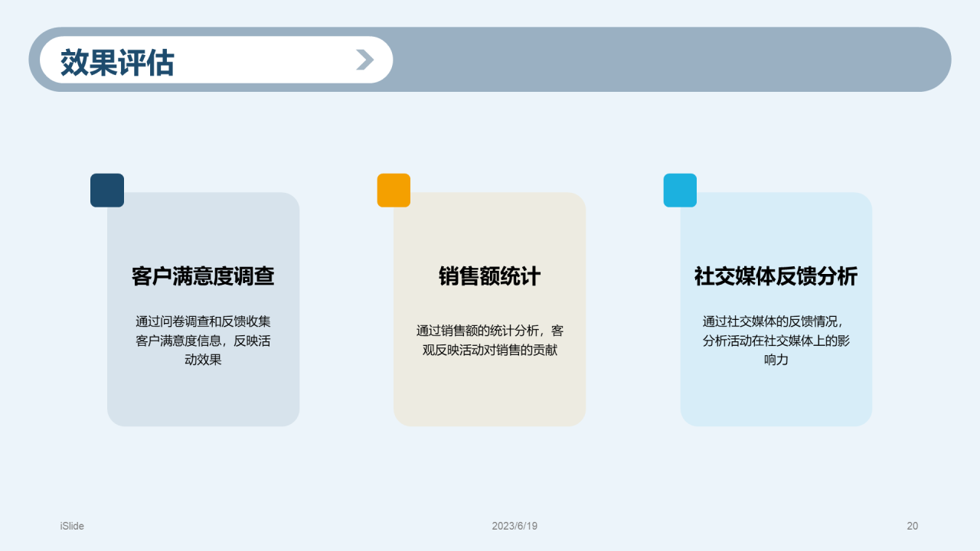Select the heading 社交媒体反馈分析

click(x=776, y=276)
